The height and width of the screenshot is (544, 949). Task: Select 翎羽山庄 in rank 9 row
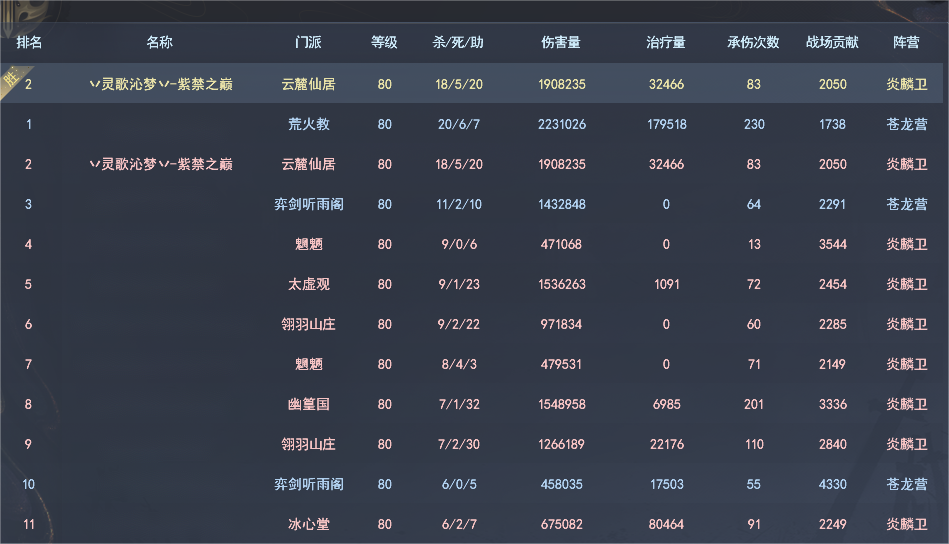[x=309, y=444]
